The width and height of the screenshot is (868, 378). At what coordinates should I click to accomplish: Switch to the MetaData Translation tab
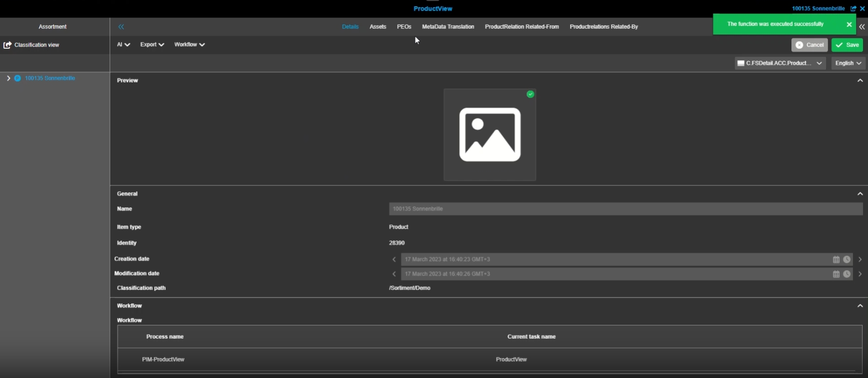coord(447,27)
